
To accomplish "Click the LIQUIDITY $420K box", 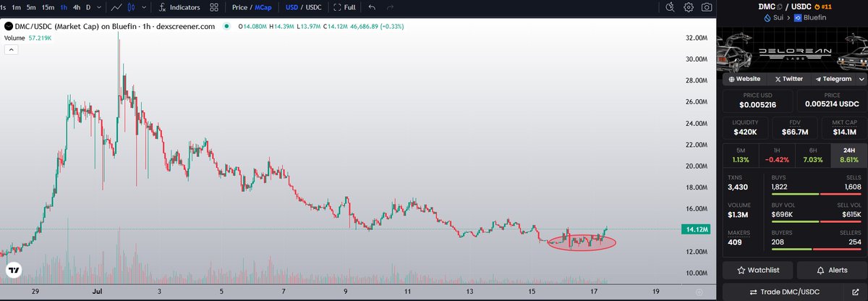I will pos(744,128).
